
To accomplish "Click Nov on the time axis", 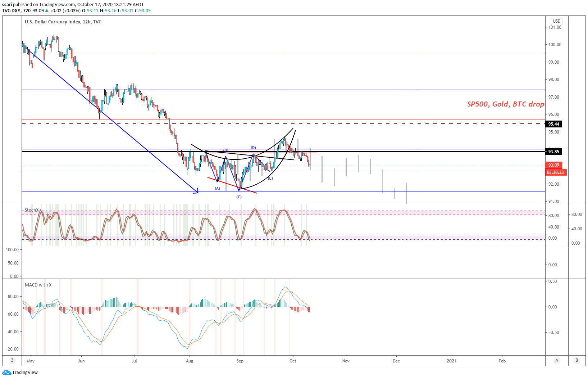I will [x=346, y=361].
